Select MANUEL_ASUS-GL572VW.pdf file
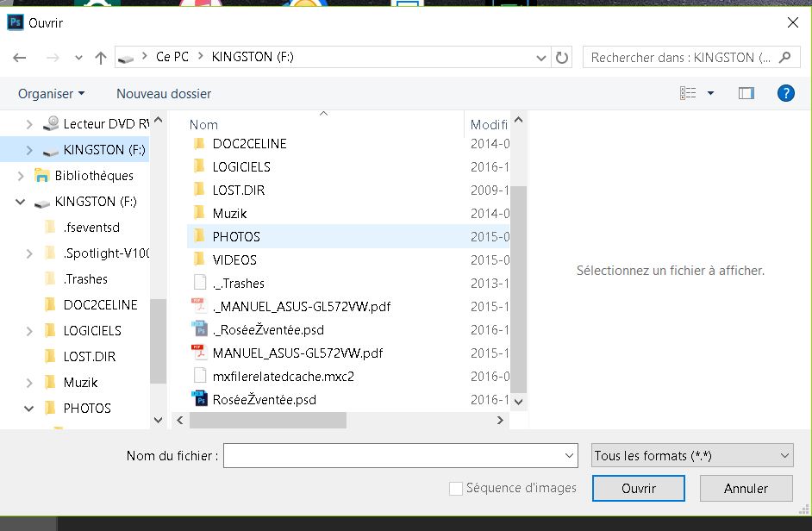 287,353
